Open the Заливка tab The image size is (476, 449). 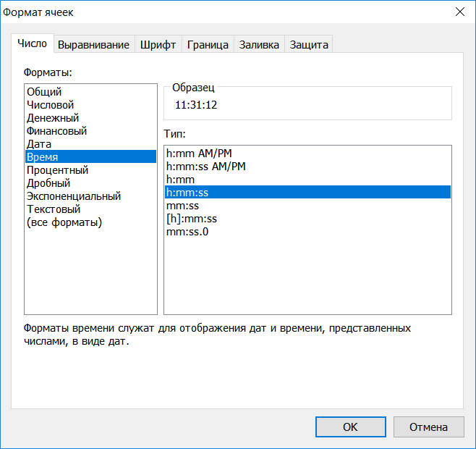[259, 45]
